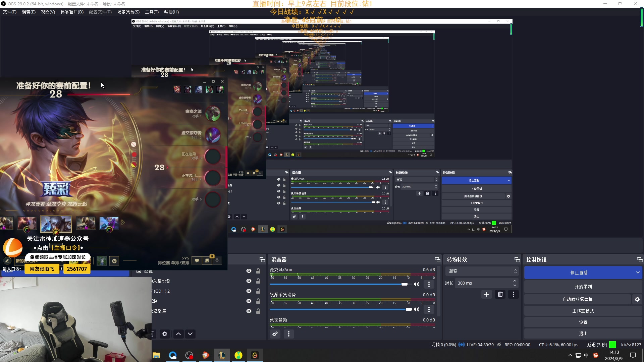Open the 渐变 transition dropdown
644x362 pixels.
click(x=482, y=271)
